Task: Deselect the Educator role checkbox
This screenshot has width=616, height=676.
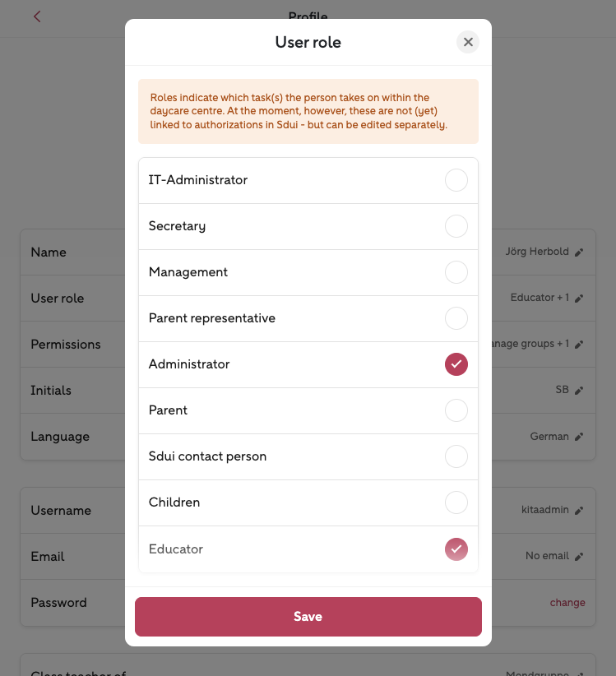Action: click(456, 549)
